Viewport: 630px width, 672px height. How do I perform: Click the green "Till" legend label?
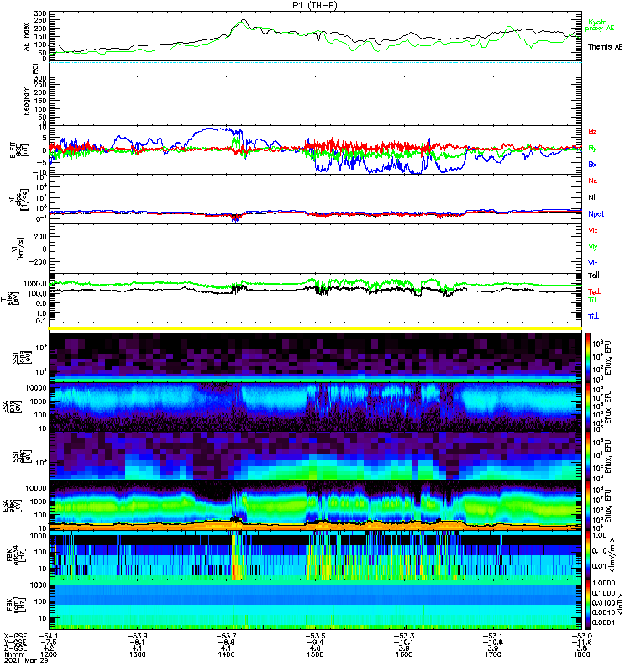pyautogui.click(x=592, y=300)
